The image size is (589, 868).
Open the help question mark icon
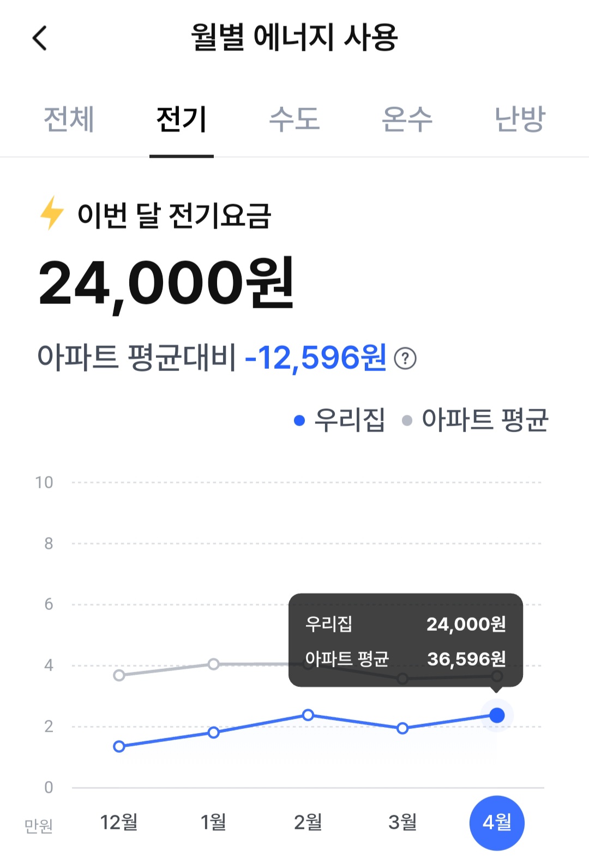click(405, 358)
